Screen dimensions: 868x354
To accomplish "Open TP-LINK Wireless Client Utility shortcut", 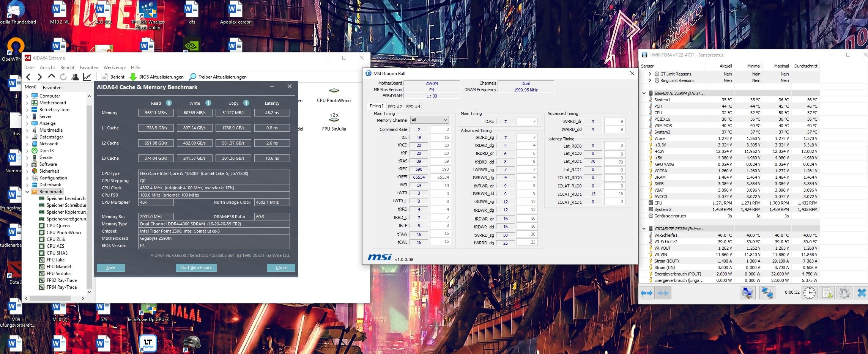I will pyautogui.click(x=148, y=15).
